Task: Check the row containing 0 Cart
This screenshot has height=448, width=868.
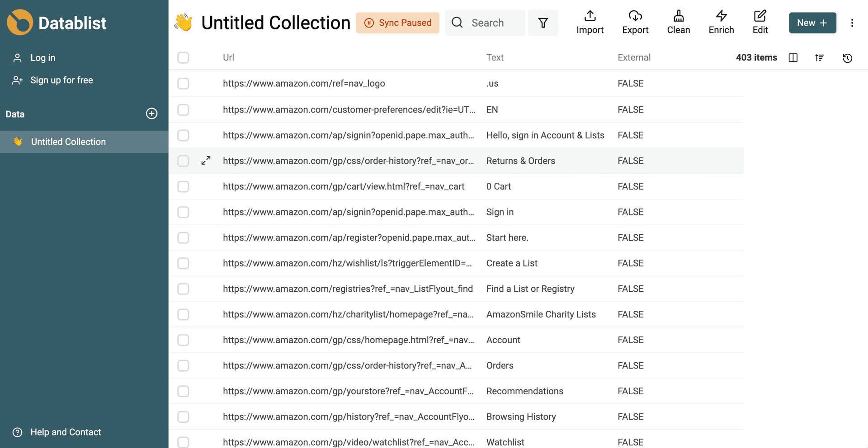Action: tap(183, 187)
